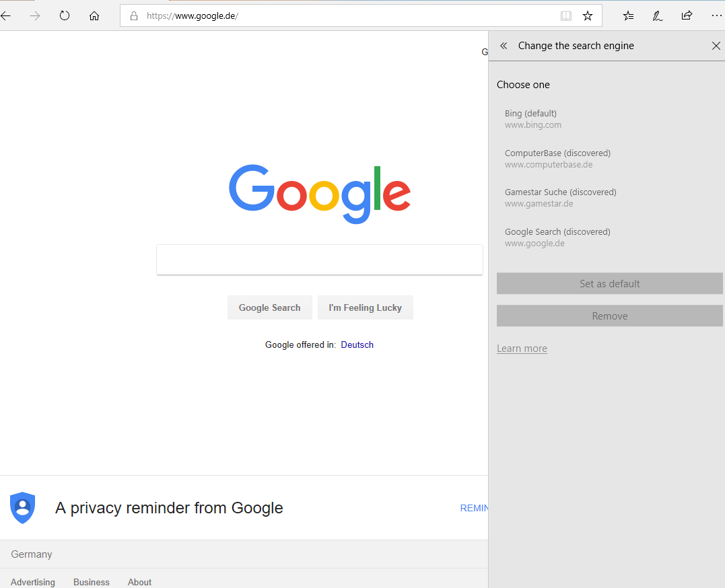This screenshot has height=588, width=725.
Task: Select Gamestar Suche (discovered) entry
Action: [609, 198]
